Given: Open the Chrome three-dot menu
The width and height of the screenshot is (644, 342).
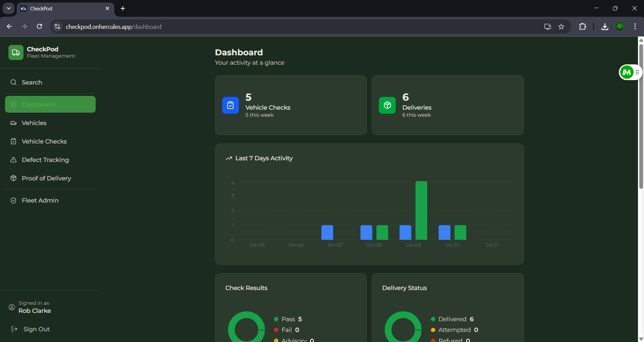Looking at the screenshot, I should click(635, 26).
